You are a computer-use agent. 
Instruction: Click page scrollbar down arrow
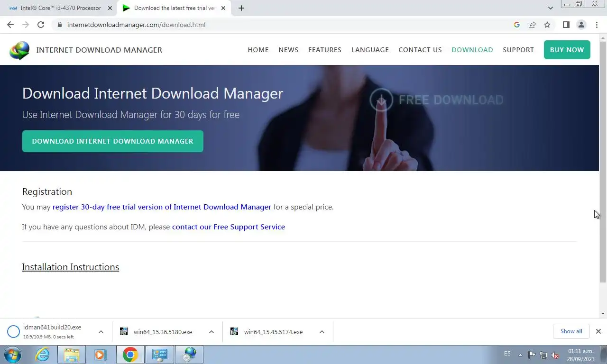click(603, 314)
